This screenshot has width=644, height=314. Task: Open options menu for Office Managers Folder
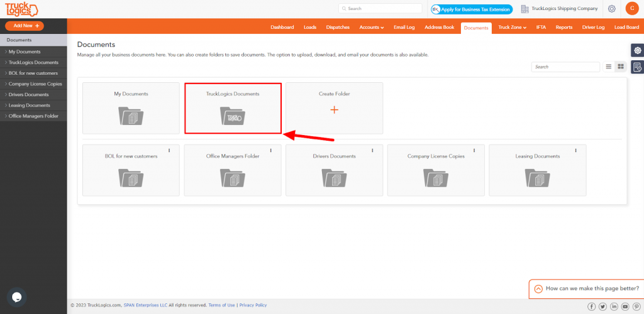pyautogui.click(x=270, y=151)
